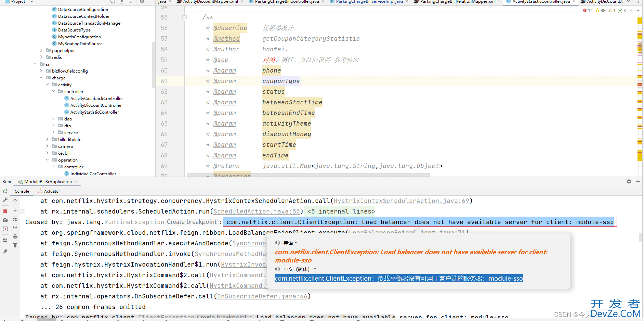Click fold marker at line 55 gutter

pos(184,18)
